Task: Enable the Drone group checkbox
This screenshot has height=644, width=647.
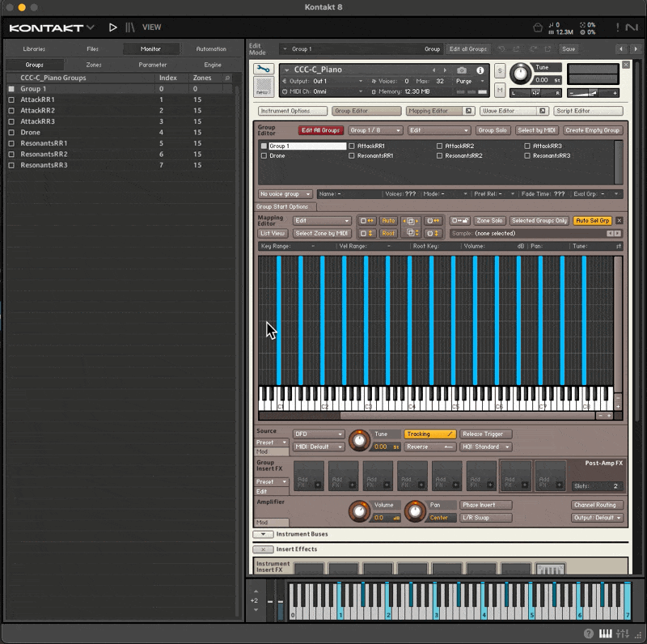Action: tap(264, 156)
